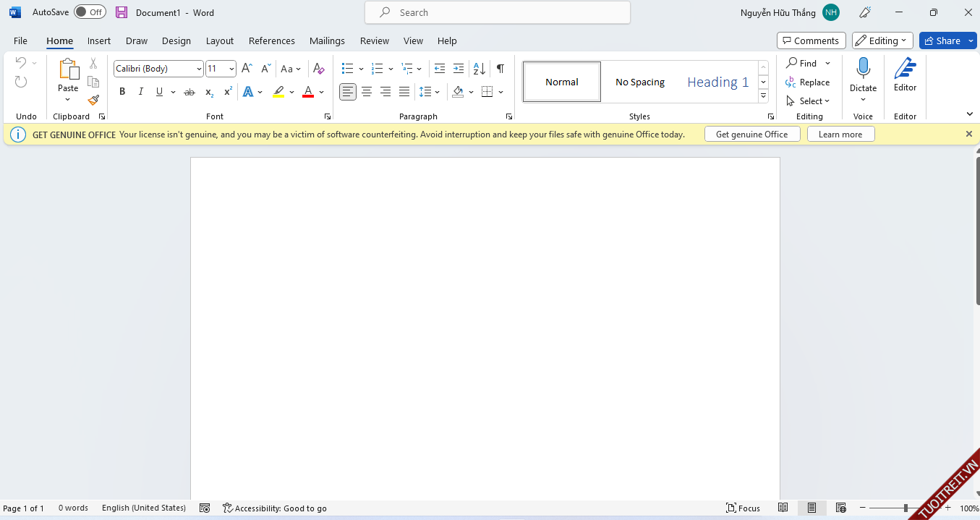Click the Format Painter brush icon
This screenshot has width=980, height=520.
[93, 101]
